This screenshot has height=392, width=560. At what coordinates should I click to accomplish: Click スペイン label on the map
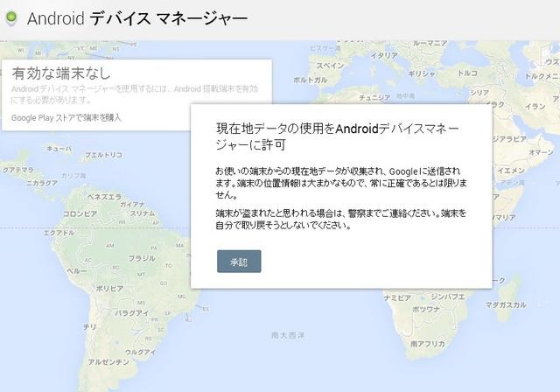tap(331, 66)
